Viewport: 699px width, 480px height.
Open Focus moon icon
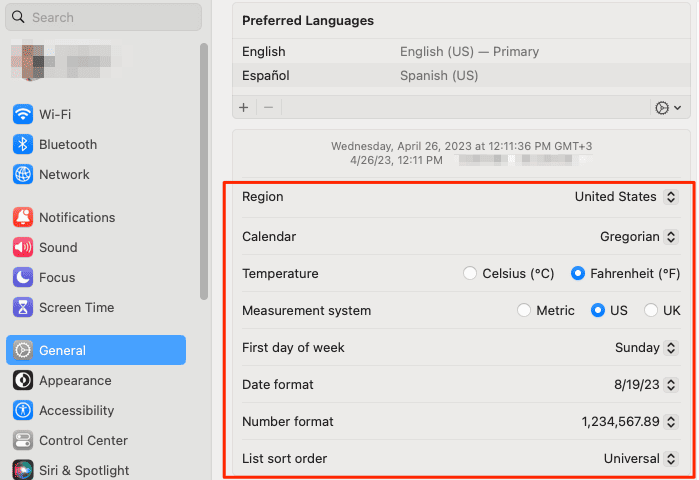pyautogui.click(x=23, y=277)
